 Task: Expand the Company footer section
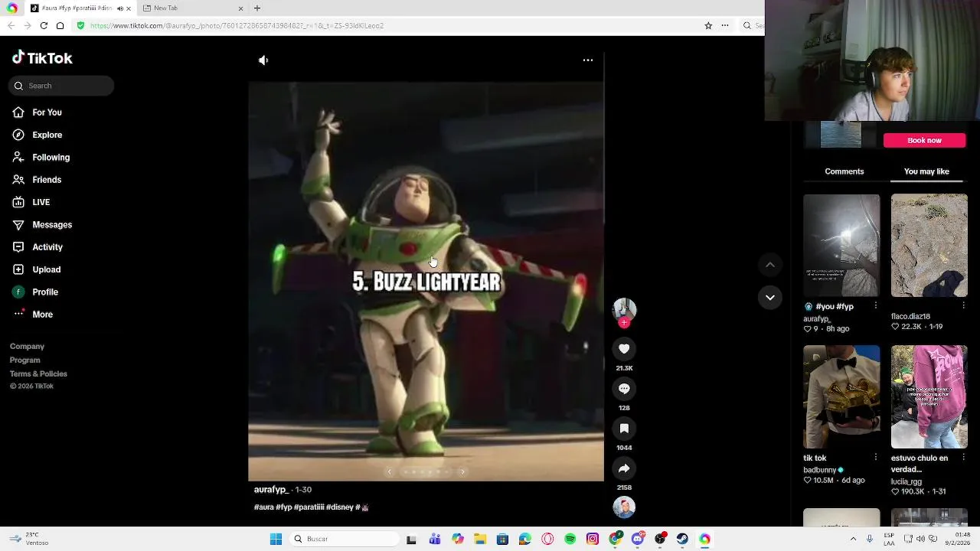27,346
